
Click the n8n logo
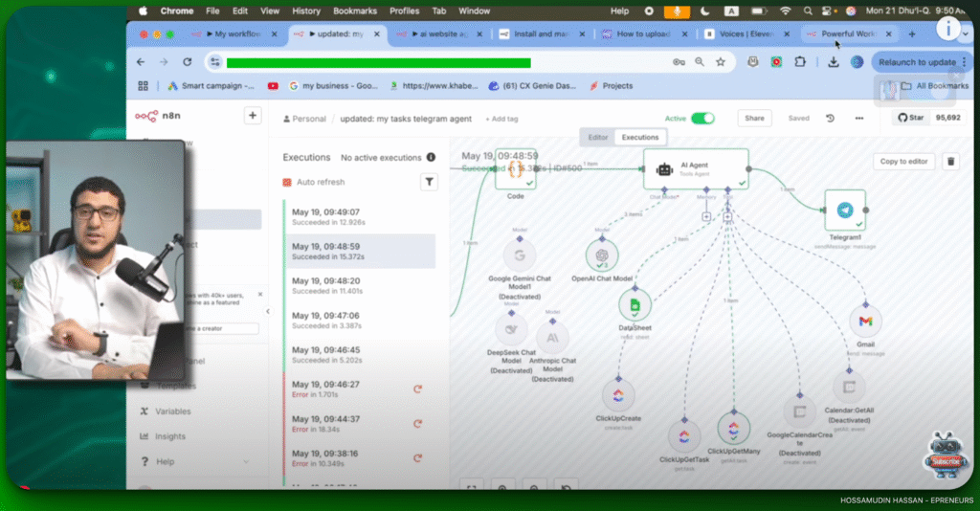click(x=158, y=116)
